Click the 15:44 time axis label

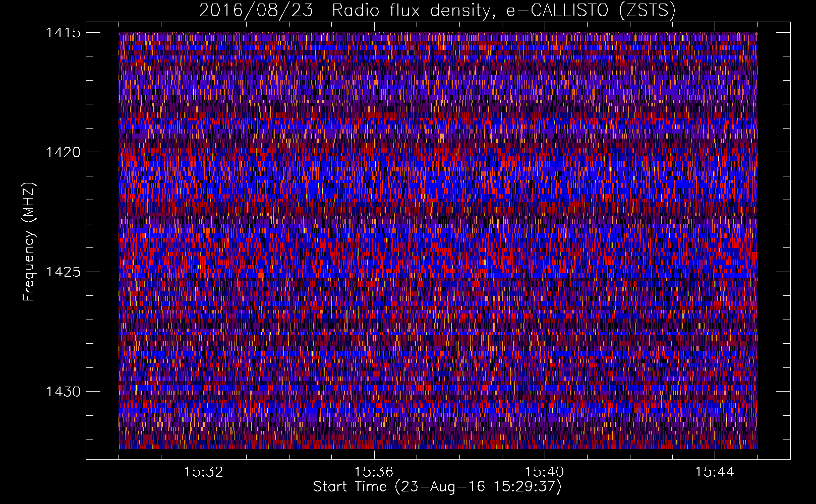coord(715,472)
